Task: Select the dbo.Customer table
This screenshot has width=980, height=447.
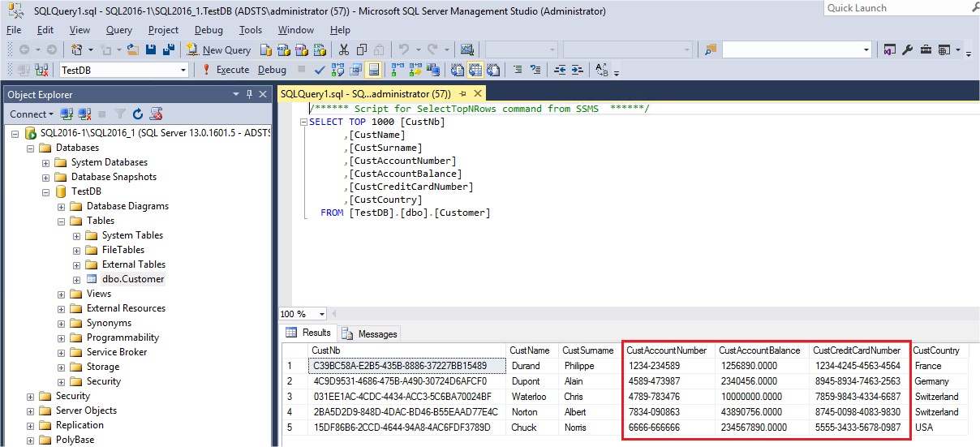Action: pos(133,279)
